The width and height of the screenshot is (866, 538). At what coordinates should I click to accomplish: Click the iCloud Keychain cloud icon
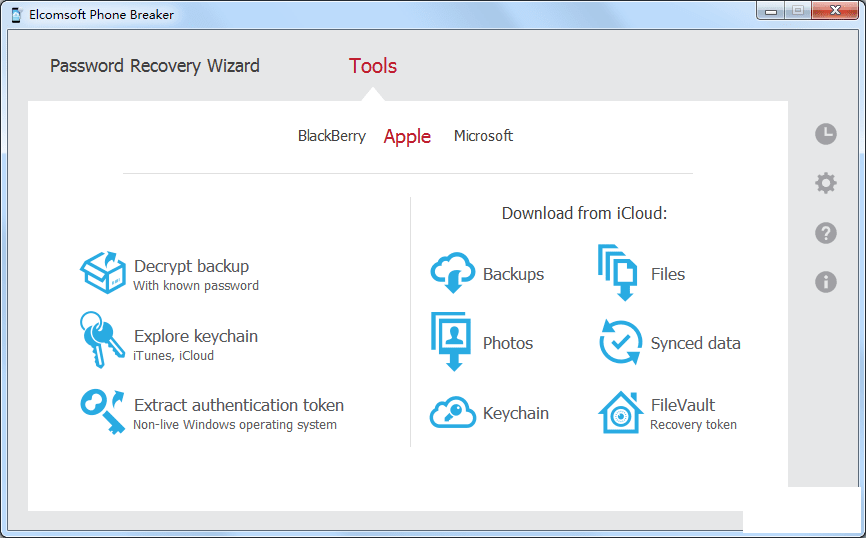[x=453, y=412]
